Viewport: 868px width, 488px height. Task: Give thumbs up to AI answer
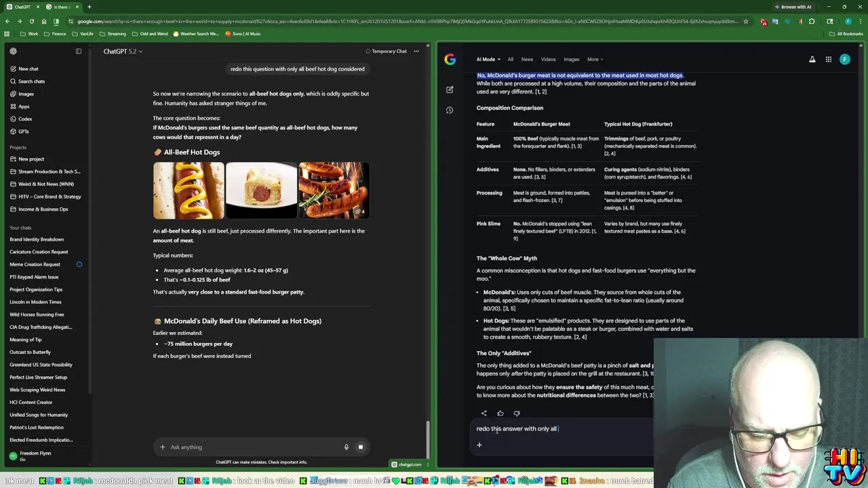(x=500, y=413)
